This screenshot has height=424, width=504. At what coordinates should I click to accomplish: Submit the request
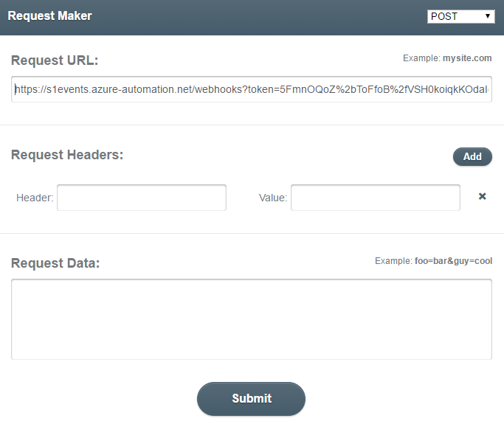point(251,398)
